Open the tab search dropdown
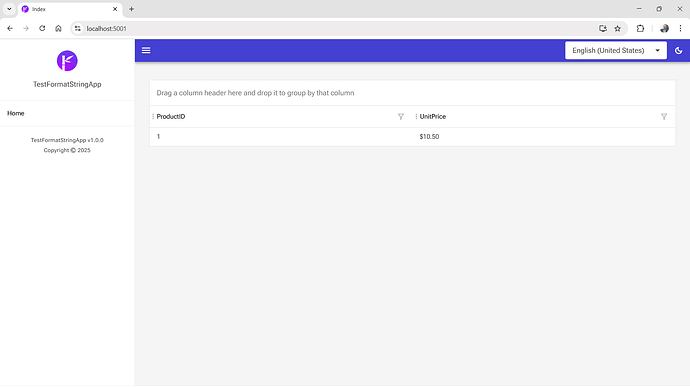This screenshot has height=387, width=690. click(x=9, y=9)
